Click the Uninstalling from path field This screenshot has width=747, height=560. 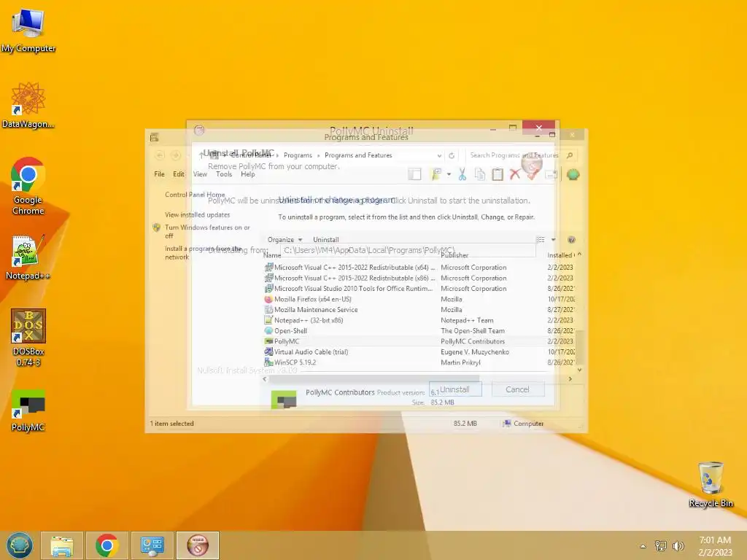[x=408, y=250]
